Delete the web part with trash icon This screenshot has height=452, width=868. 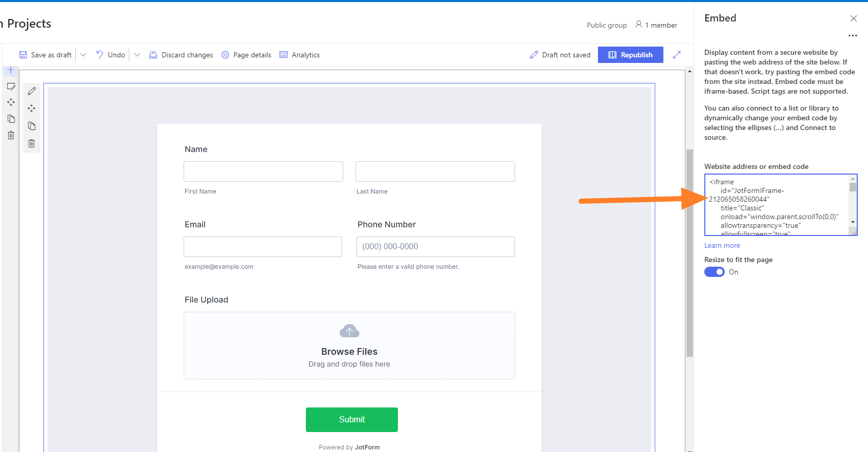coord(32,143)
